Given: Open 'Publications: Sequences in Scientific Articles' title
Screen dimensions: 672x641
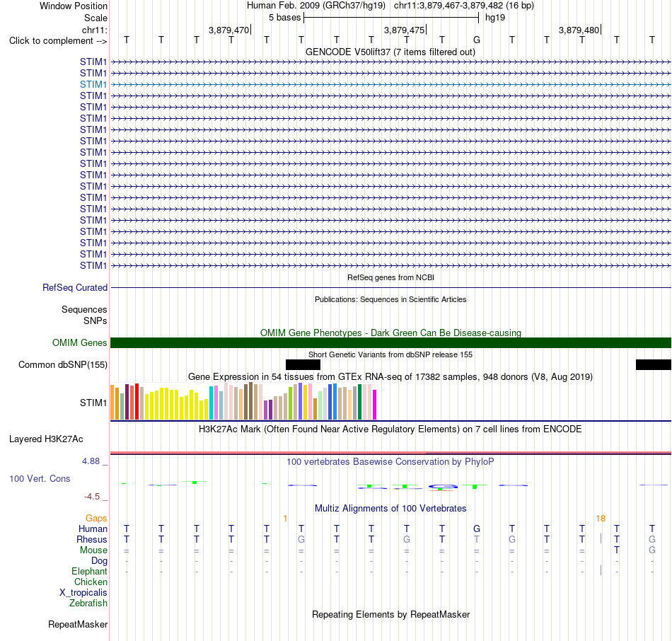Looking at the screenshot, I should coord(390,299).
